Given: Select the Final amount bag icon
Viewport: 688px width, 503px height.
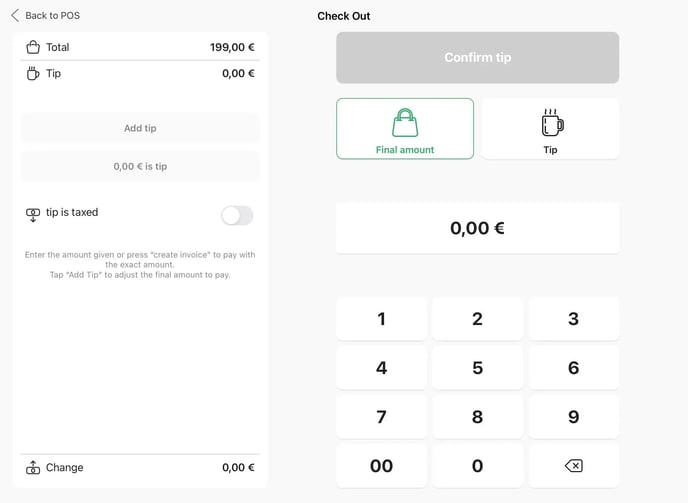Looking at the screenshot, I should (x=405, y=123).
